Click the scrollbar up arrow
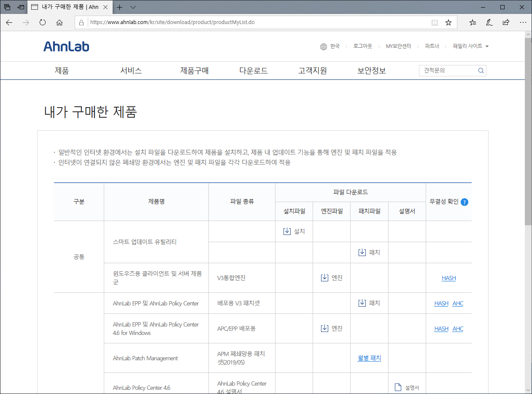The height and width of the screenshot is (394, 532). (x=528, y=35)
